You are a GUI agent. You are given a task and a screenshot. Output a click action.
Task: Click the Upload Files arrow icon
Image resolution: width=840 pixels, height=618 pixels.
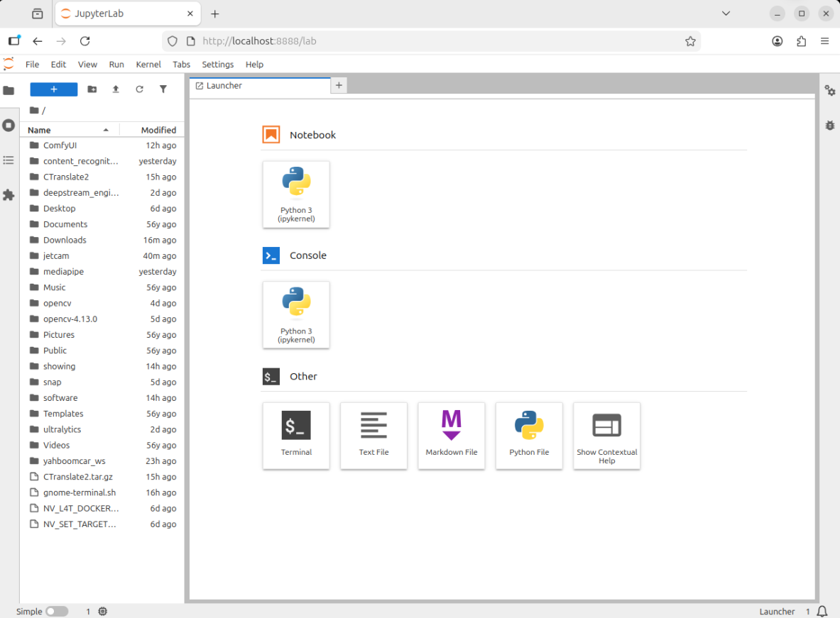point(116,89)
